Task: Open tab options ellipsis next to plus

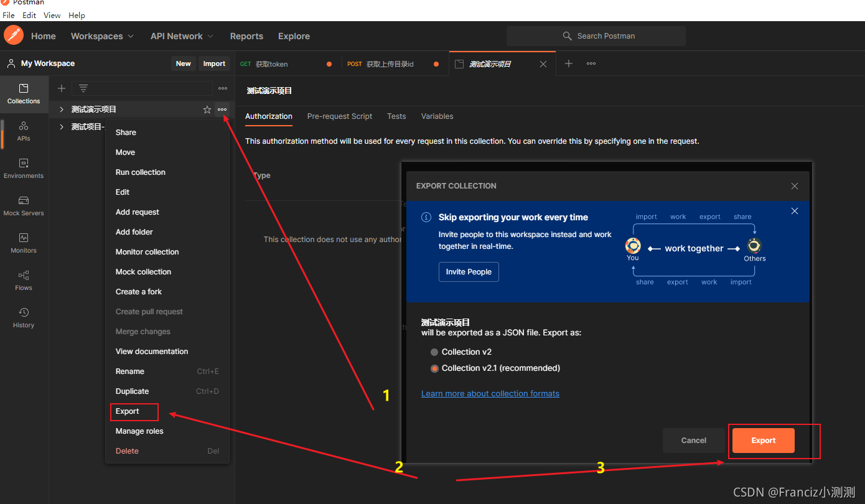Action: click(x=591, y=63)
